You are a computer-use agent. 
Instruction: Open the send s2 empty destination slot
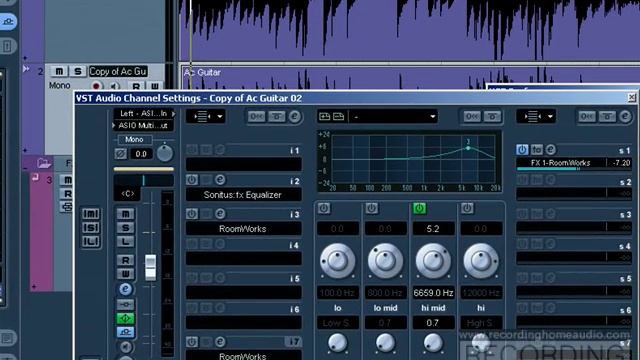(x=573, y=193)
